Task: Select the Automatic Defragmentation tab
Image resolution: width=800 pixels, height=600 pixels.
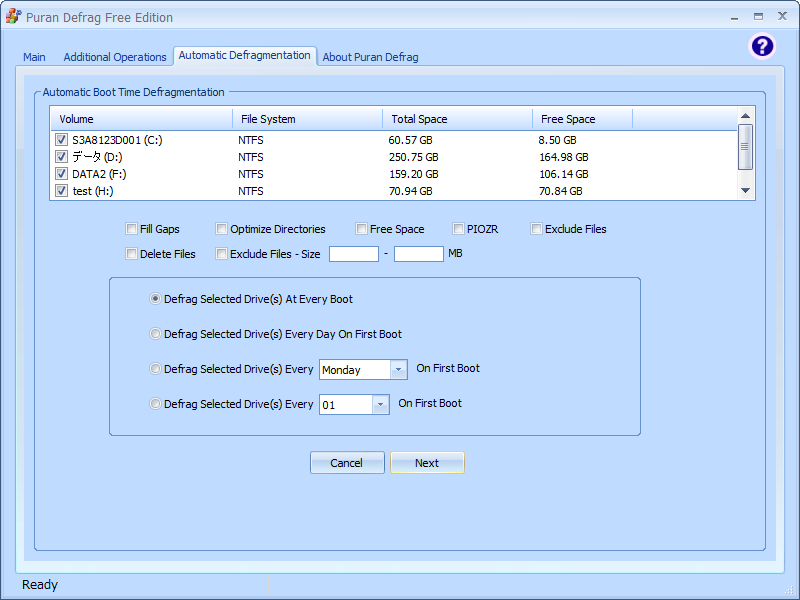Action: [x=244, y=55]
